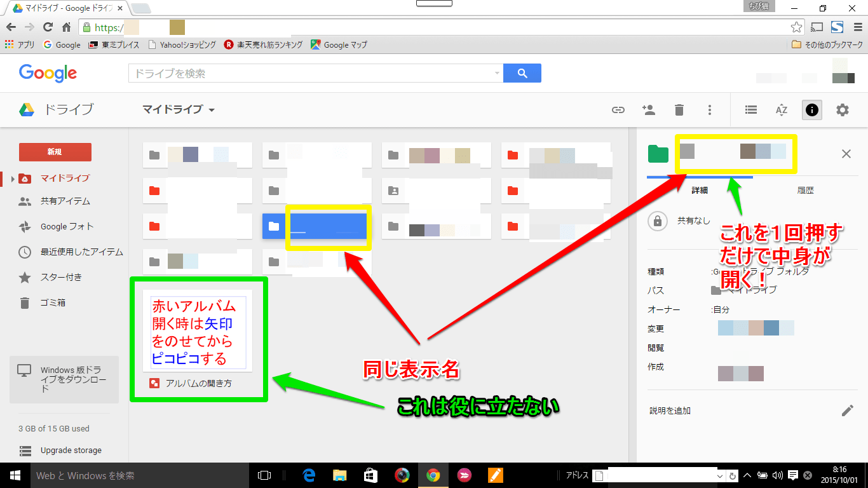The width and height of the screenshot is (868, 488).
Task: Select the 詳細 tab
Action: click(x=700, y=190)
